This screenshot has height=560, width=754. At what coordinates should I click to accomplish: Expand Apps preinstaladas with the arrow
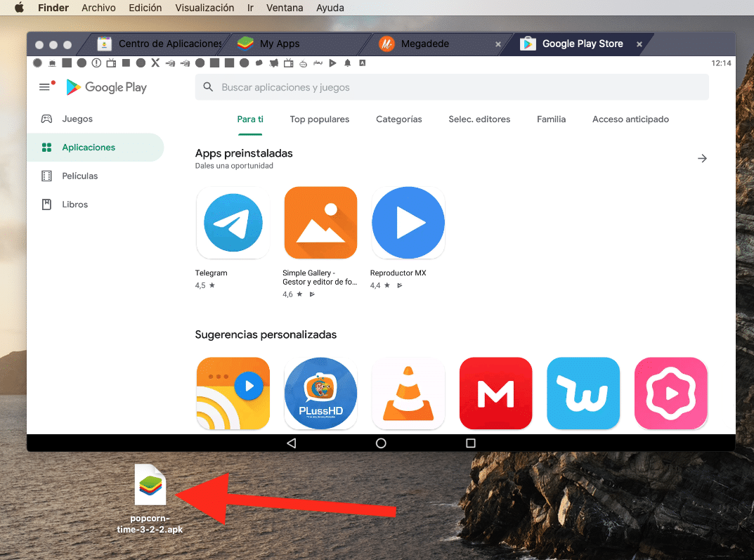(x=701, y=159)
